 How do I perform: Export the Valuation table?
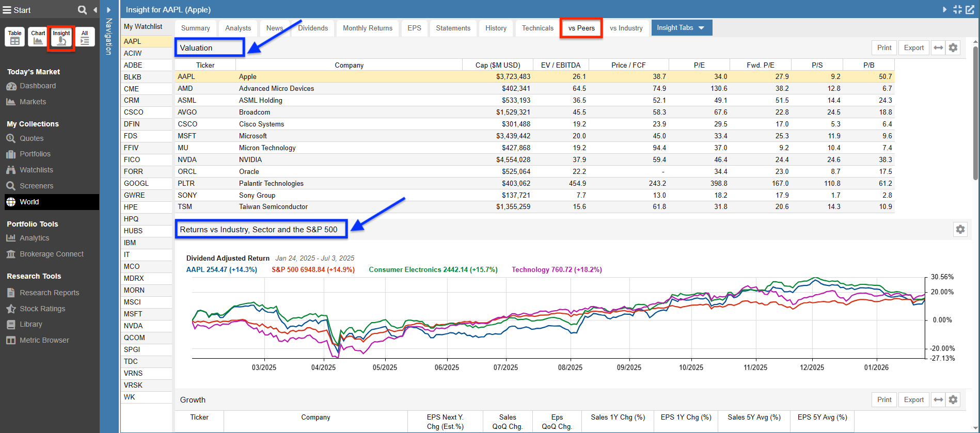click(x=913, y=47)
